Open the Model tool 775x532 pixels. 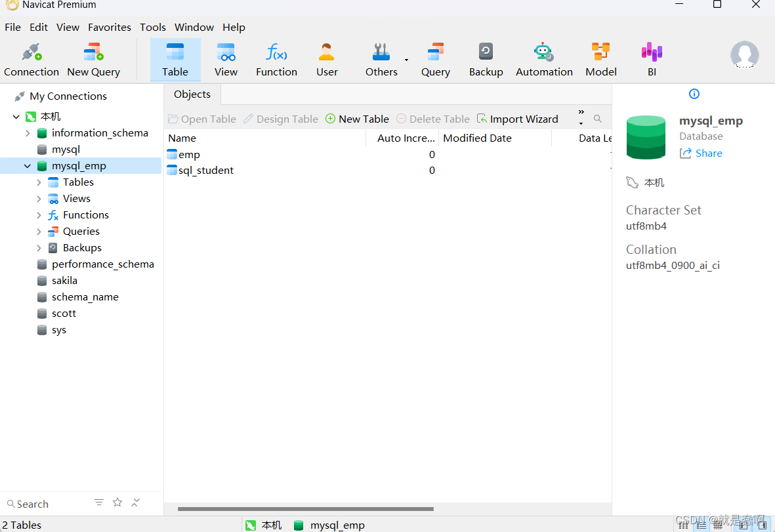[x=601, y=60]
